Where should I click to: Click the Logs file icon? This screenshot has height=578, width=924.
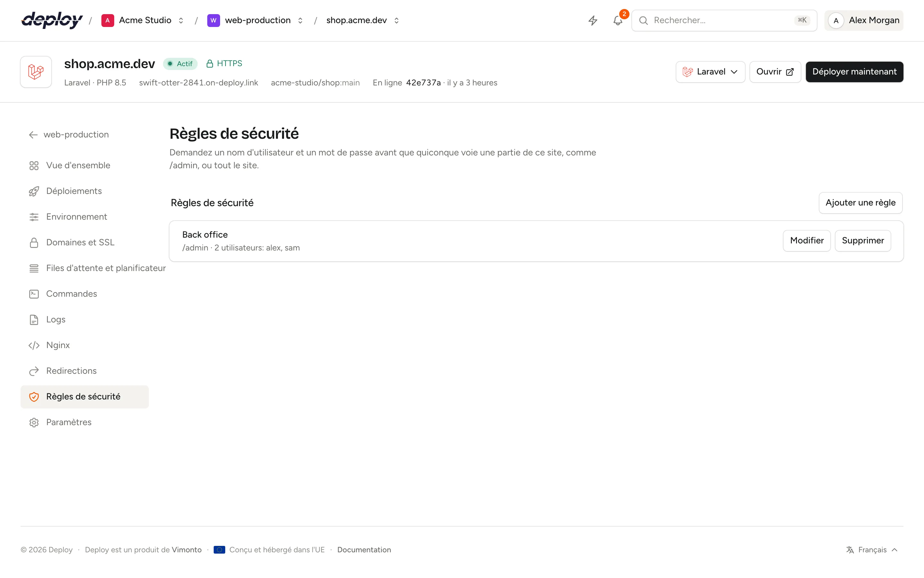[x=34, y=320]
